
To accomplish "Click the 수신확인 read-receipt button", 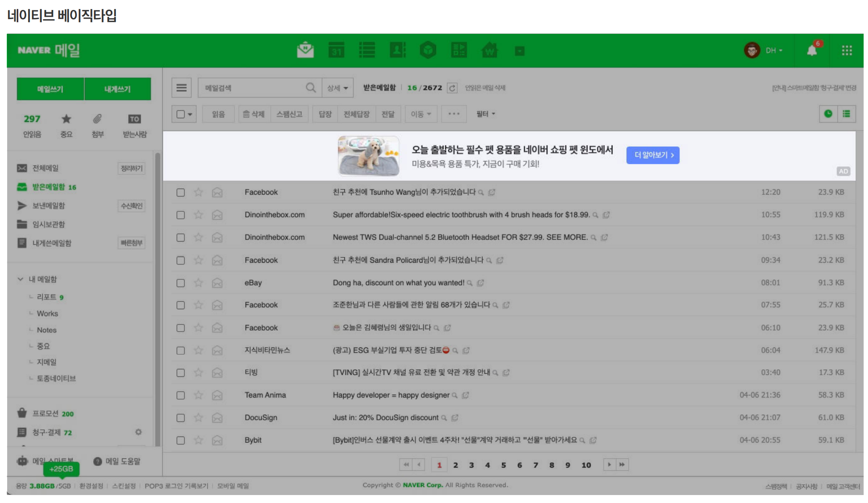I will point(131,206).
